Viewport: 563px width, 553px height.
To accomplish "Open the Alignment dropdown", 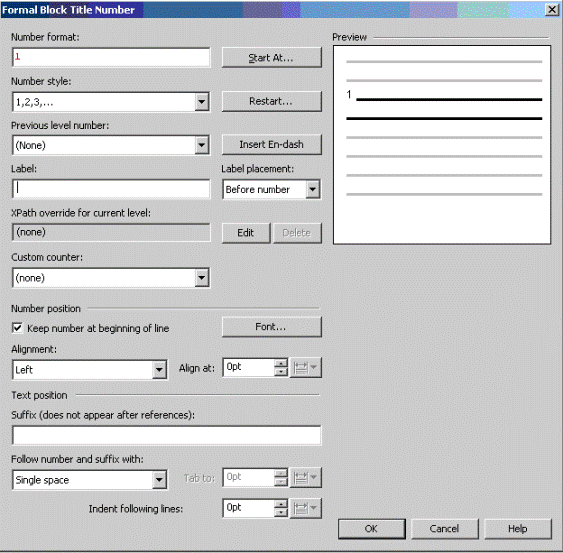I will pyautogui.click(x=159, y=370).
